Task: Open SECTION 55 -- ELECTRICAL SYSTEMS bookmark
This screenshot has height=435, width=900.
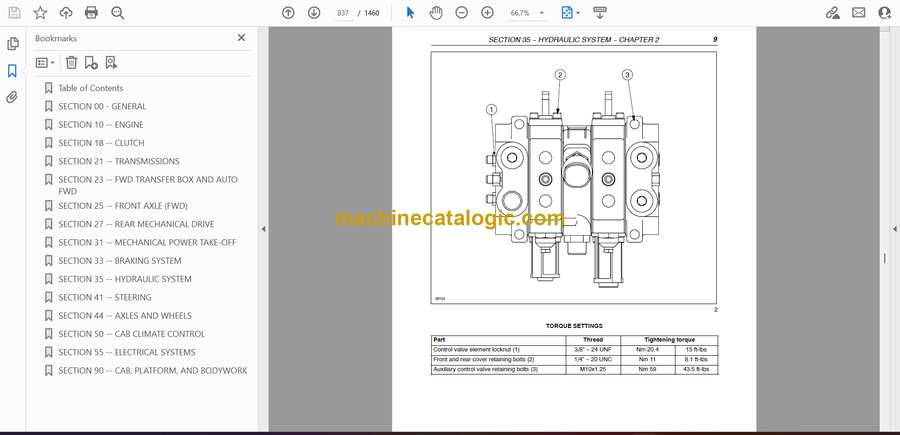Action: 127,352
